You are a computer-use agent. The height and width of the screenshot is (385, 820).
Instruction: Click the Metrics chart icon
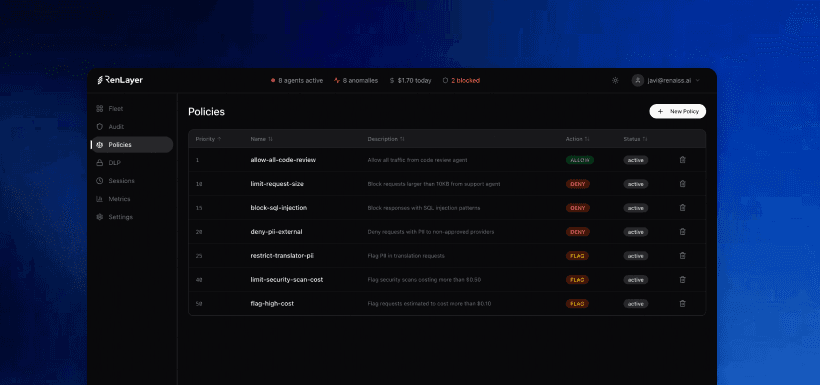click(99, 199)
